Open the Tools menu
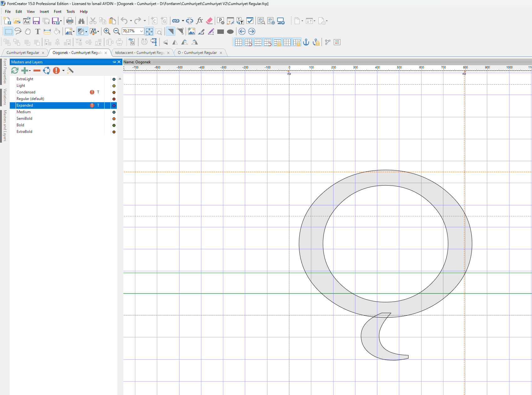This screenshot has height=395, width=532. point(70,12)
